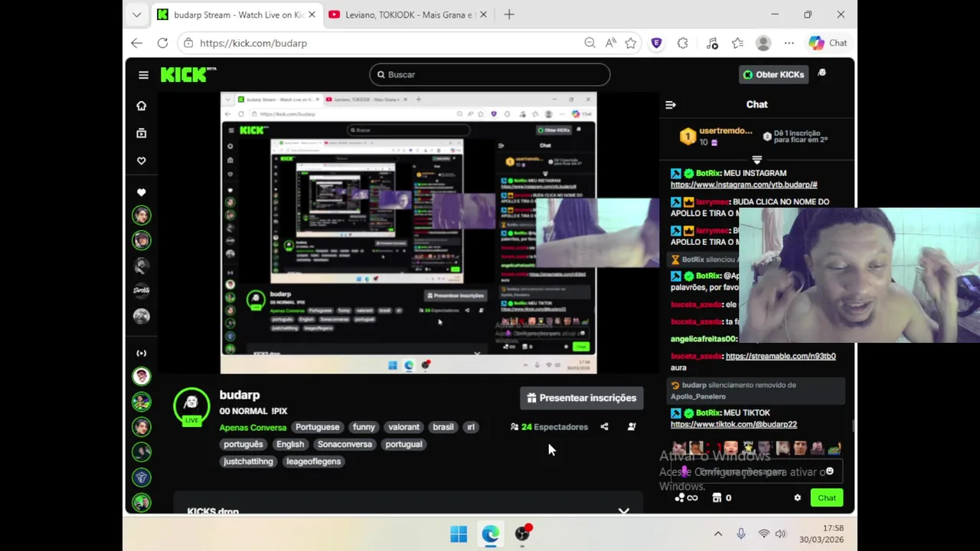Click the channel points infinity icon

[686, 498]
